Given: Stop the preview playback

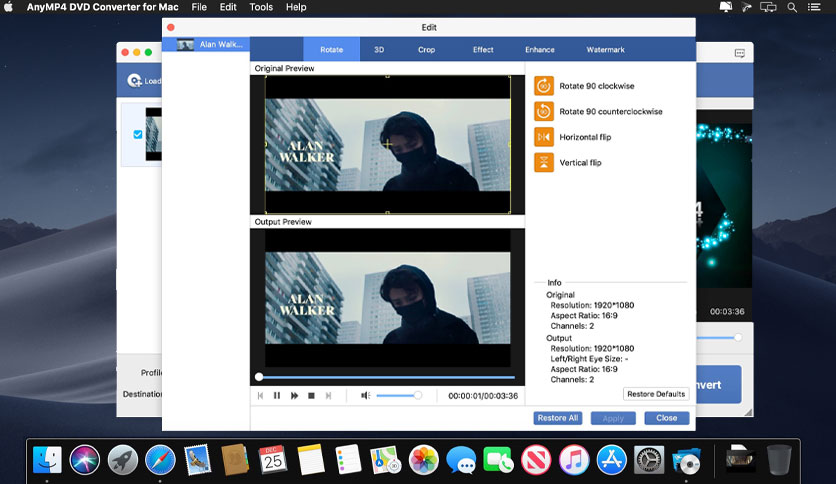Looking at the screenshot, I should pos(311,396).
